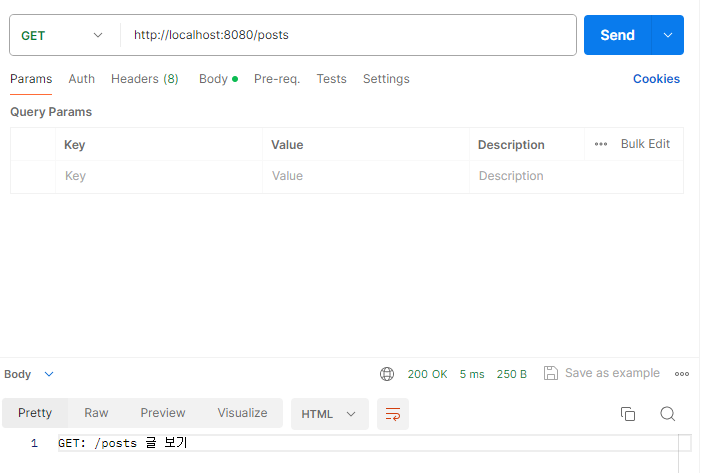Click the network globe icon

(387, 374)
